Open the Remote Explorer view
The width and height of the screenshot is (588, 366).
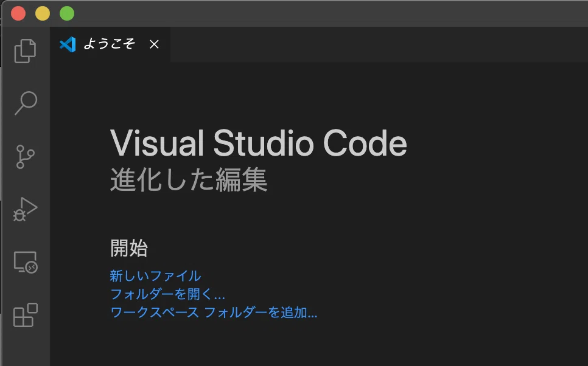26,262
